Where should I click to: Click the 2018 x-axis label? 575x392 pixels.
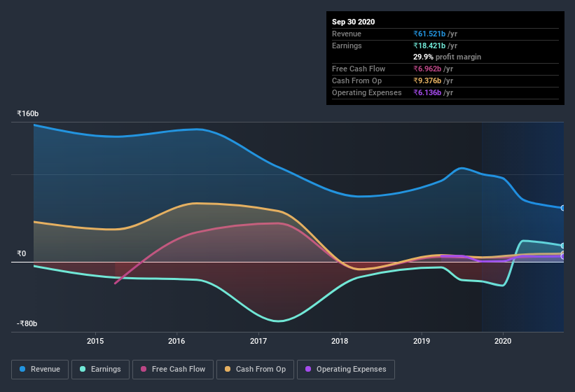coord(340,341)
